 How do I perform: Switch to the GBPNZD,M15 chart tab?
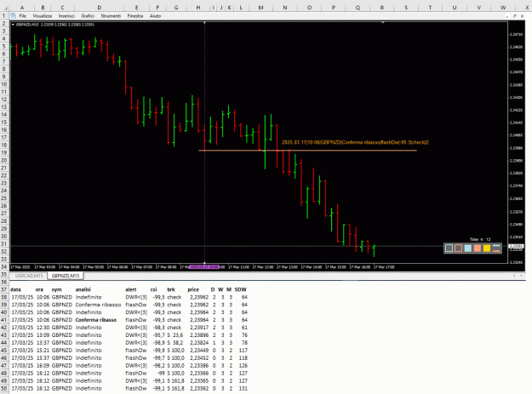coord(66,276)
